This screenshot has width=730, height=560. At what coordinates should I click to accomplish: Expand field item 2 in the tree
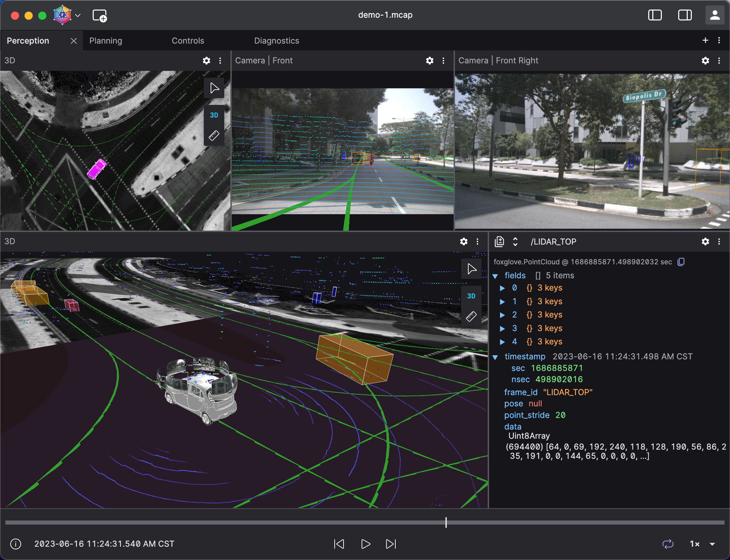click(x=502, y=315)
